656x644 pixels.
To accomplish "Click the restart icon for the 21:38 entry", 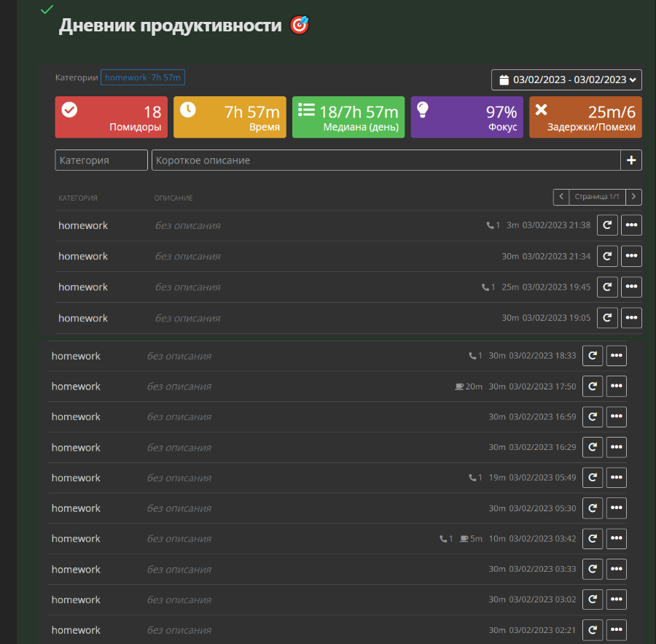I will point(607,225).
